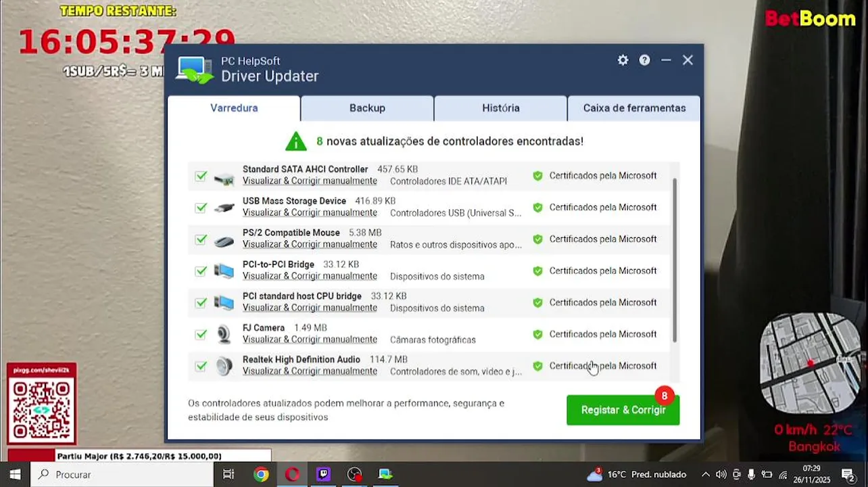The width and height of the screenshot is (868, 487).
Task: Click the Procurar taskbar search box
Action: point(122,474)
